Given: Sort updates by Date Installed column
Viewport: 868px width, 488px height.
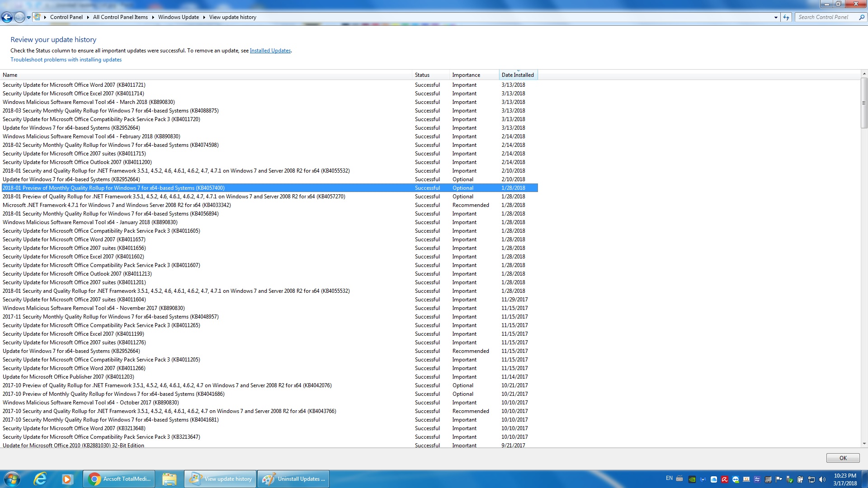Looking at the screenshot, I should point(518,75).
